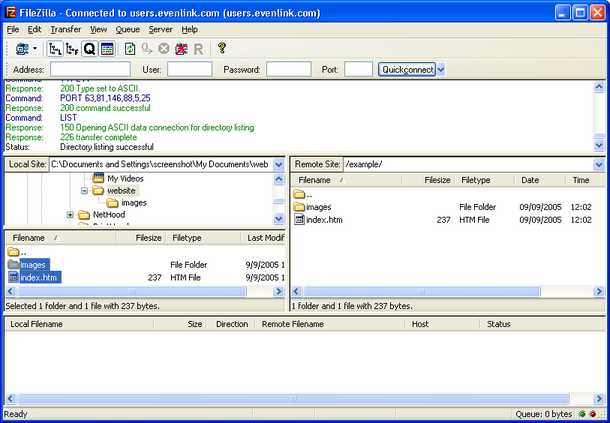The height and width of the screenshot is (423, 610).
Task: Click the My Videos folder icon
Action: [x=99, y=178]
